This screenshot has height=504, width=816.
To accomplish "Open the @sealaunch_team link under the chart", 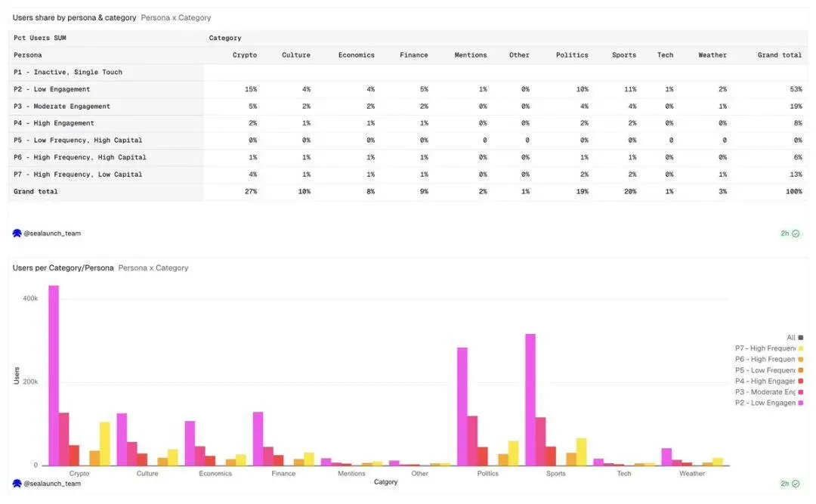I will [52, 484].
